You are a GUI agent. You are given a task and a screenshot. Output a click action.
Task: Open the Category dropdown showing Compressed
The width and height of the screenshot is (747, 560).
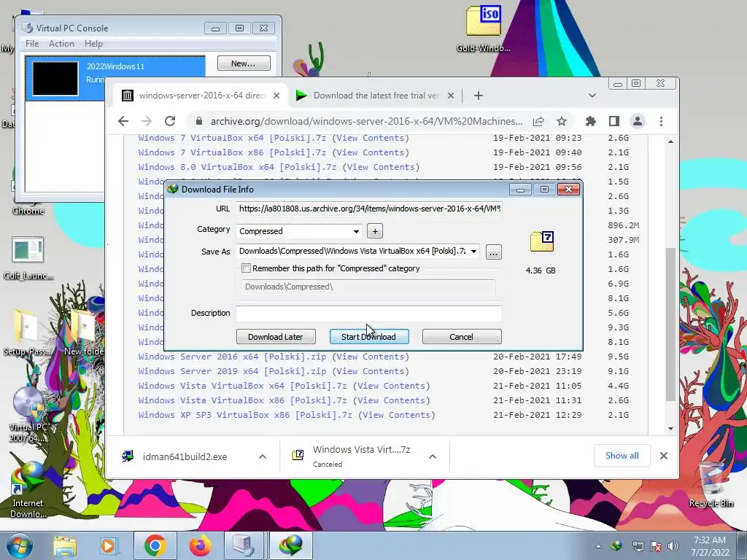(x=298, y=231)
